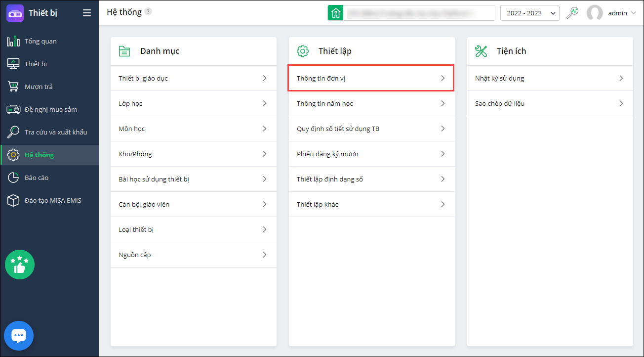Toggle the hamburger menu to collapse sidebar
The image size is (644, 357).
pyautogui.click(x=87, y=13)
